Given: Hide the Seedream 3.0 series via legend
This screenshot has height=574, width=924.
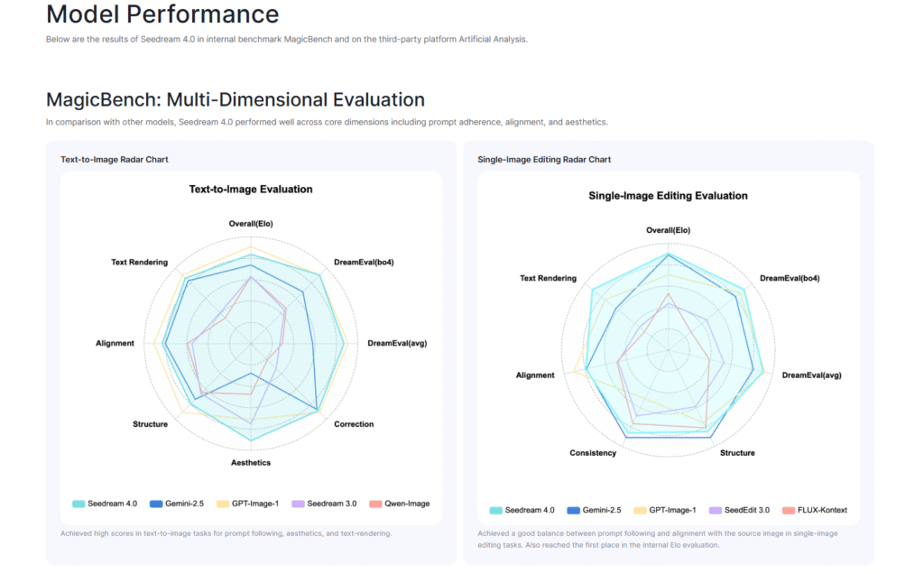Looking at the screenshot, I should tap(324, 504).
